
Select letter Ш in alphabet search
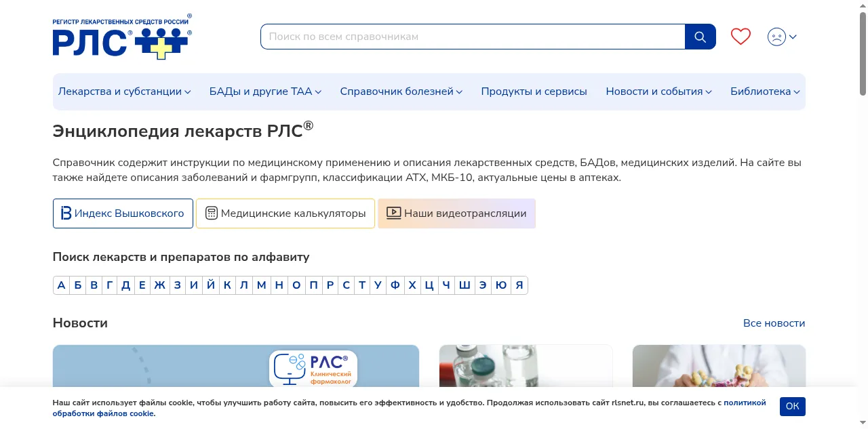(464, 285)
